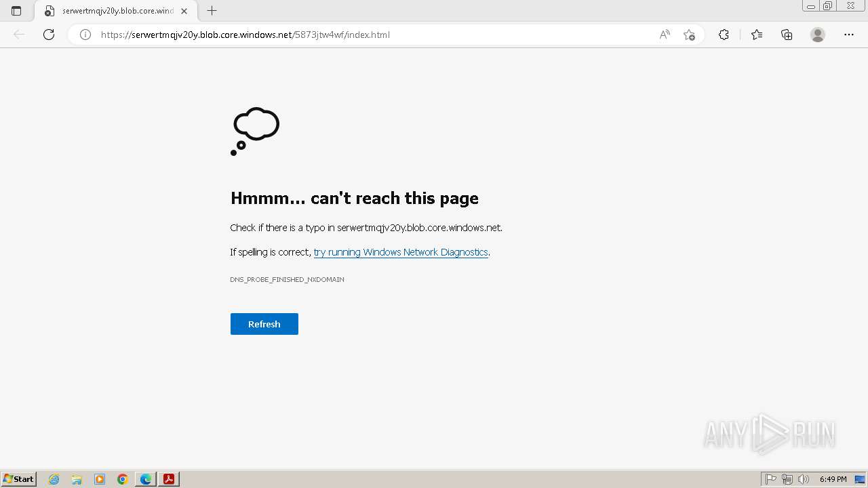Viewport: 868px width, 488px height.
Task: Open a new tab with plus button
Action: click(x=212, y=11)
